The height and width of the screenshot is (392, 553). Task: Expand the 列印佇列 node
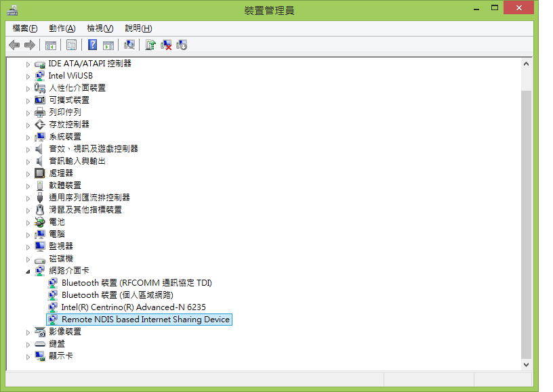[x=28, y=113]
